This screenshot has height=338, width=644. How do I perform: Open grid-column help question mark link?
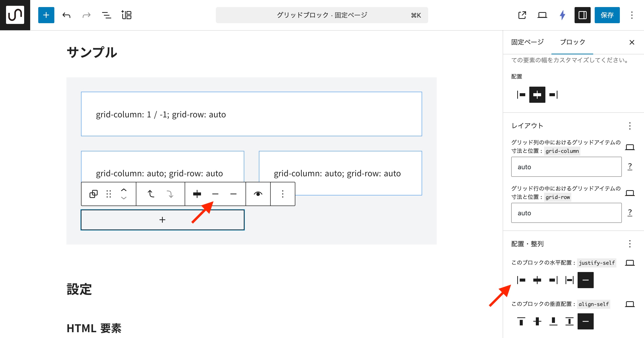pyautogui.click(x=630, y=167)
